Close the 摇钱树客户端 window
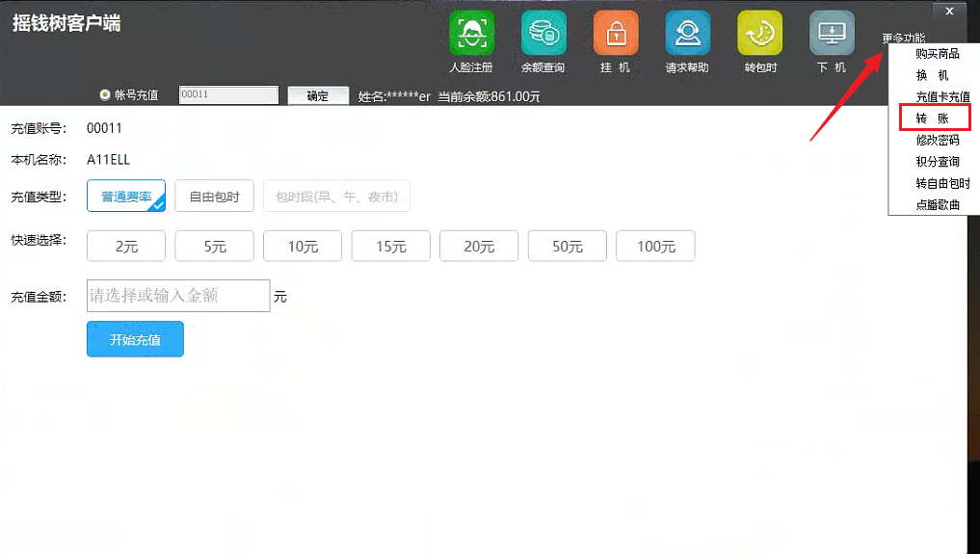Viewport: 980px width, 554px height. (x=949, y=11)
